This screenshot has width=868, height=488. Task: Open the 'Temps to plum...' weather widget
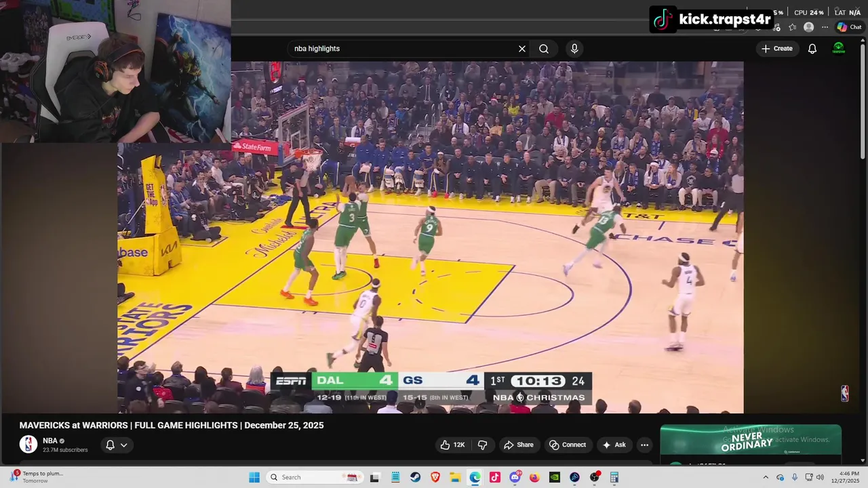(x=37, y=477)
